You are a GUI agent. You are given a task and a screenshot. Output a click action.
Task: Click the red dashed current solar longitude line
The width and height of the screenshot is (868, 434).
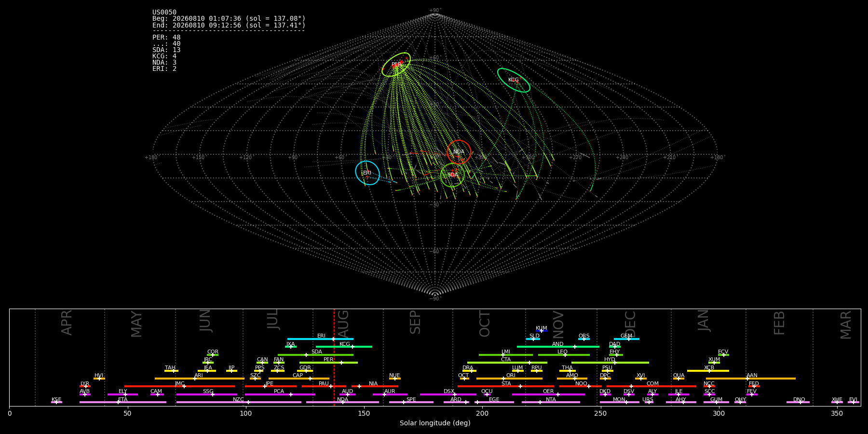[x=334, y=357]
